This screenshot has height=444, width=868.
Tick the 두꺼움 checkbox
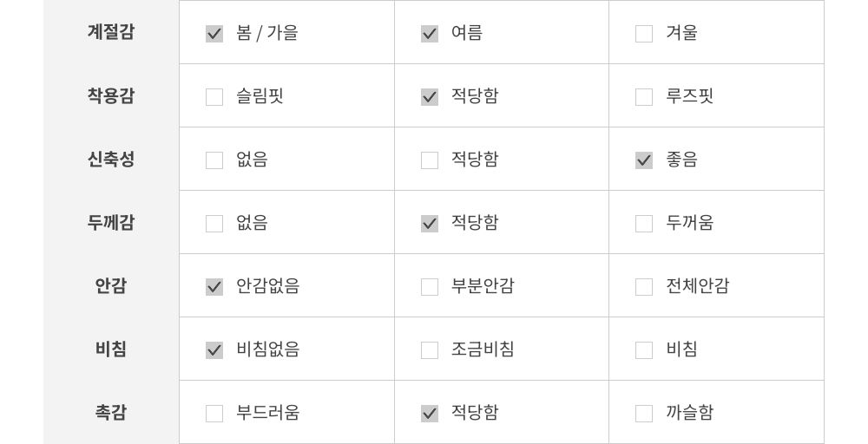pos(644,224)
